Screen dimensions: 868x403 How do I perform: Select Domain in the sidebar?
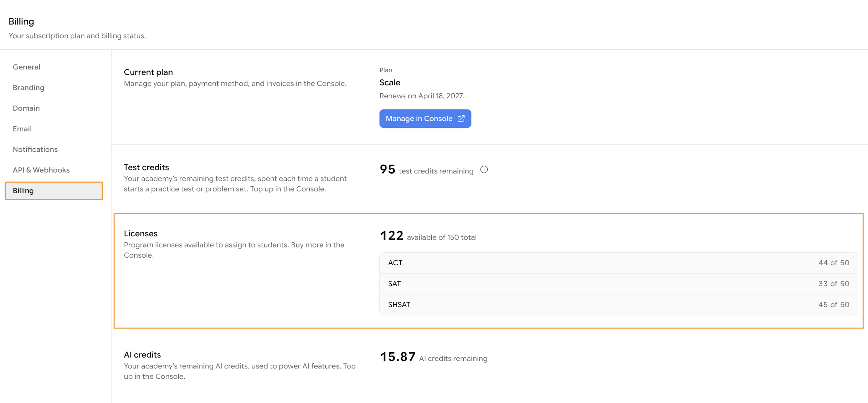(x=54, y=108)
